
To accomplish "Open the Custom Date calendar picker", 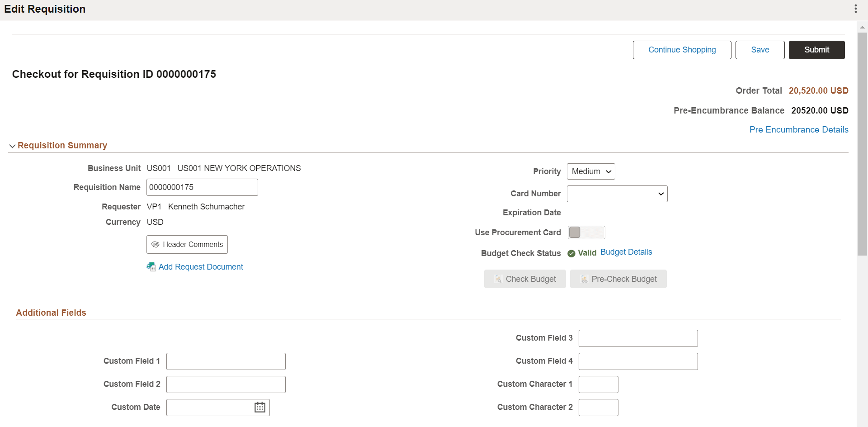I will tap(259, 407).
